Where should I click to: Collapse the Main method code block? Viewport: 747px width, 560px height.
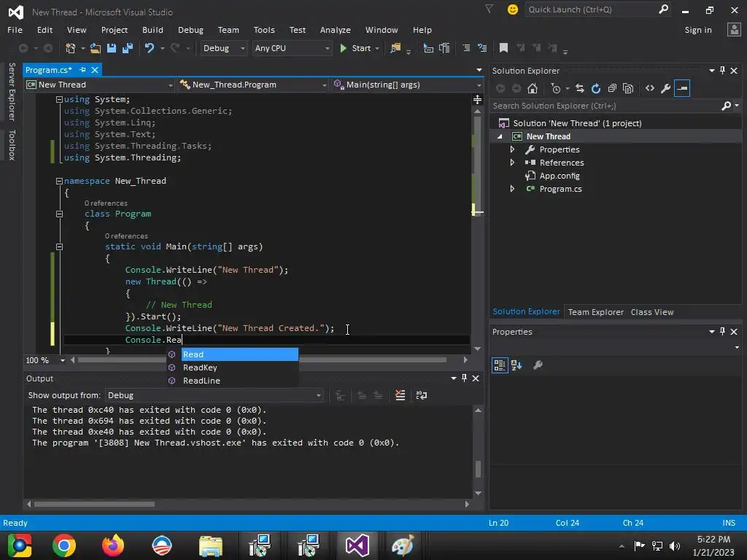coord(60,246)
